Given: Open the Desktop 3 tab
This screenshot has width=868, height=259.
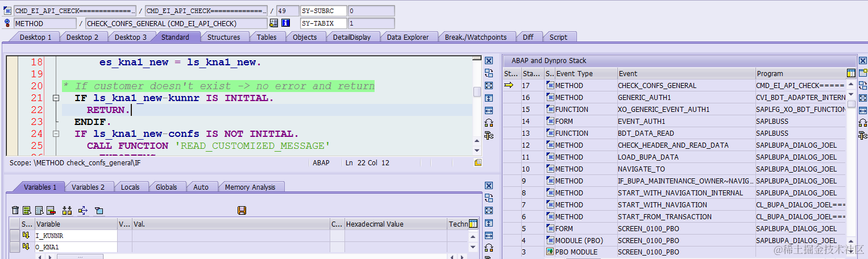Looking at the screenshot, I should pos(131,37).
